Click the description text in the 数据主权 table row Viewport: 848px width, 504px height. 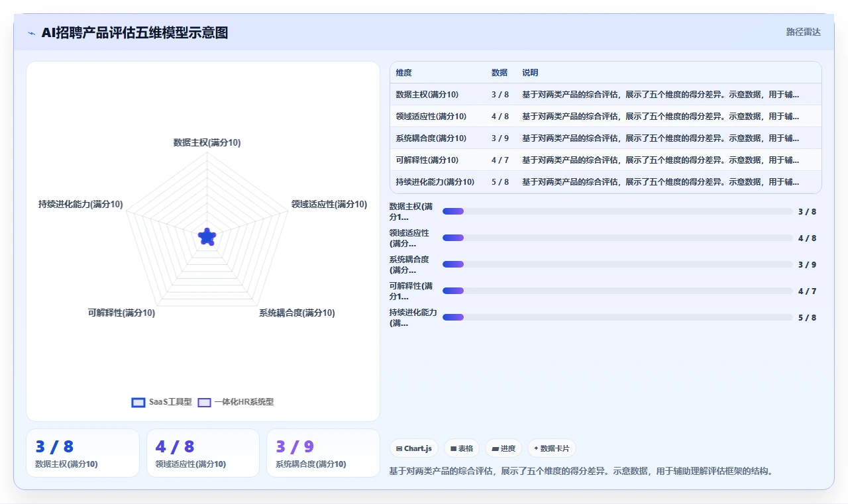661,95
